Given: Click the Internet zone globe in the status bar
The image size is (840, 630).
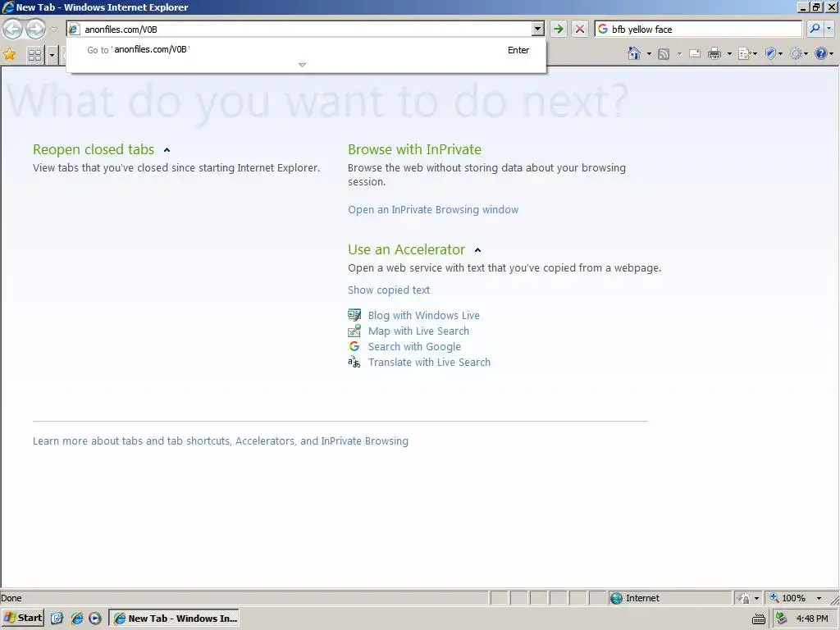Looking at the screenshot, I should 616,598.
